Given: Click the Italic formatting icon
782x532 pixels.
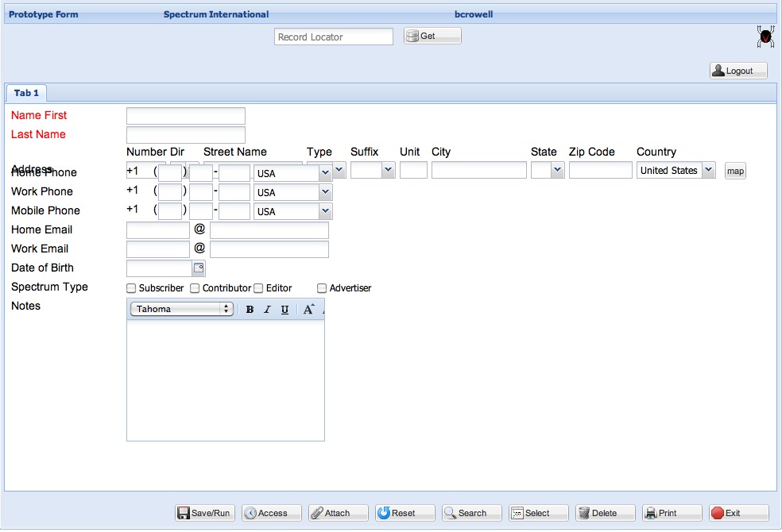Looking at the screenshot, I should pos(267,310).
